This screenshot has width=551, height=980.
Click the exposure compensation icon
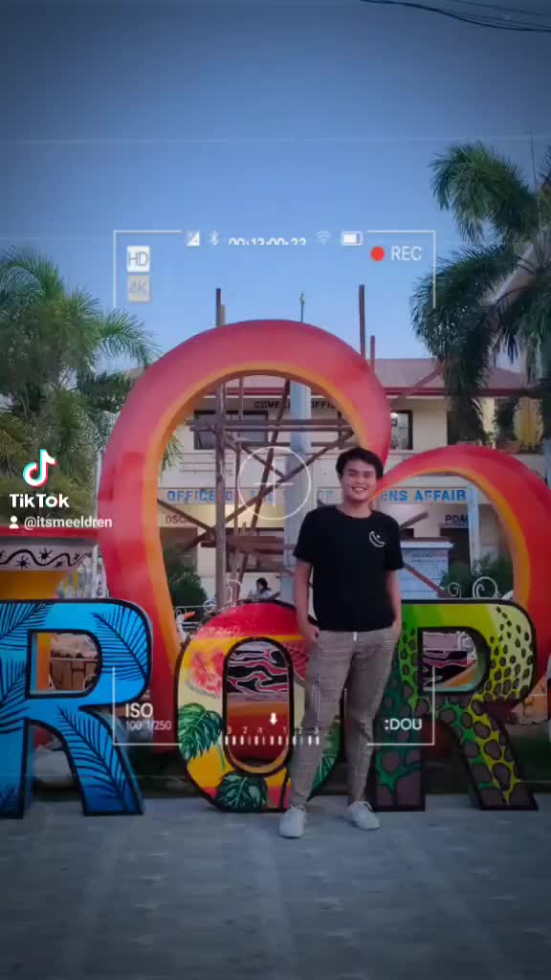pyautogui.click(x=192, y=238)
